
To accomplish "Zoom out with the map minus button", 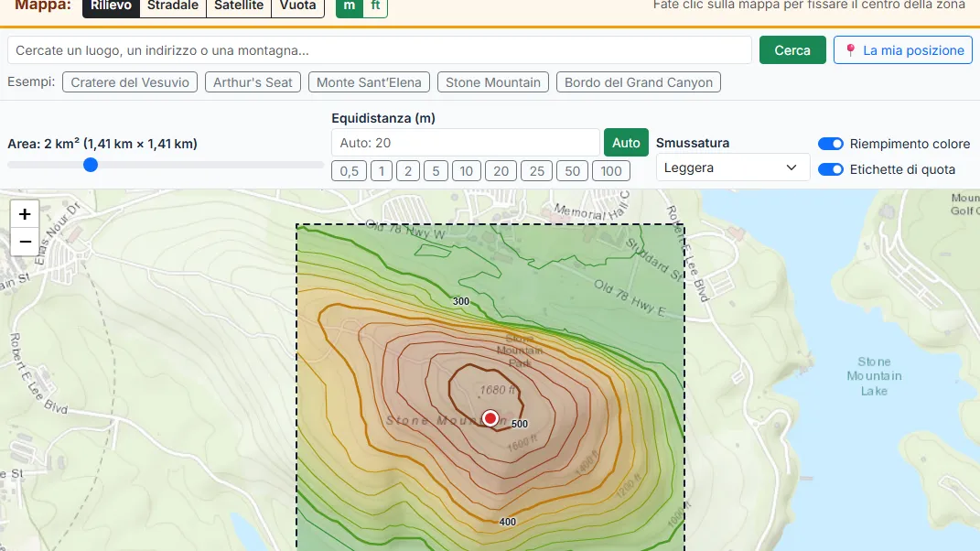I will [25, 242].
